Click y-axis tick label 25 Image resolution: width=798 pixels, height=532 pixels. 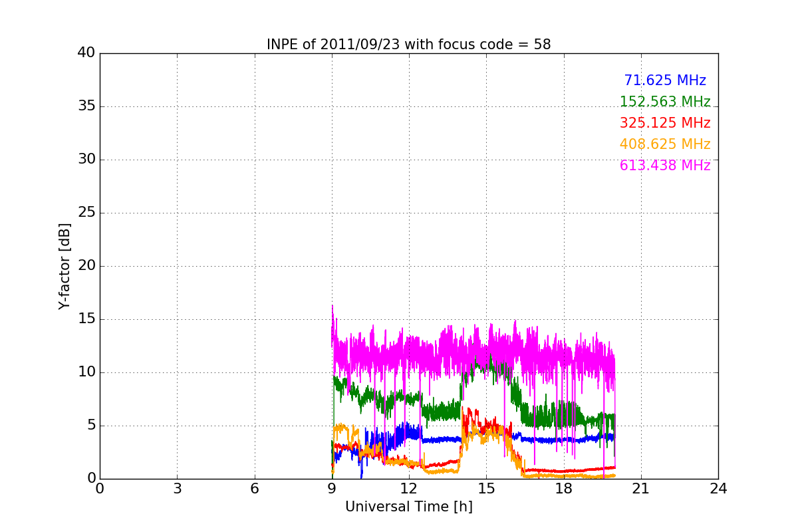pos(86,213)
